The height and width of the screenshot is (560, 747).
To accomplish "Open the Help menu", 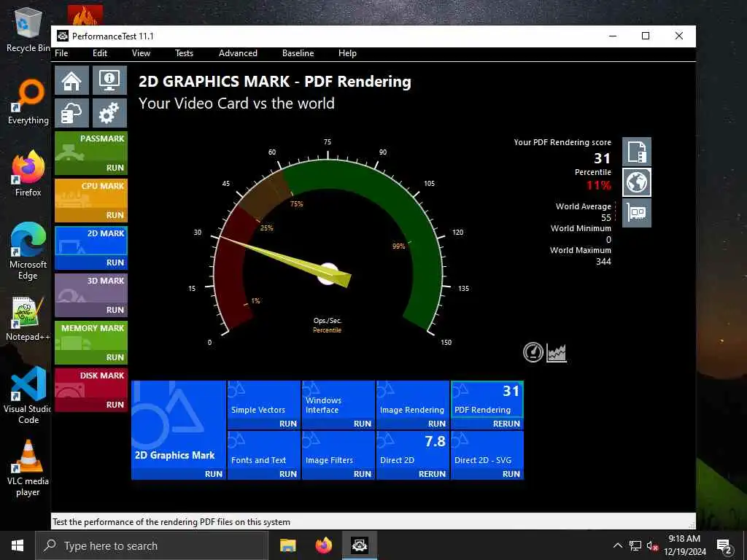I will [x=347, y=53].
